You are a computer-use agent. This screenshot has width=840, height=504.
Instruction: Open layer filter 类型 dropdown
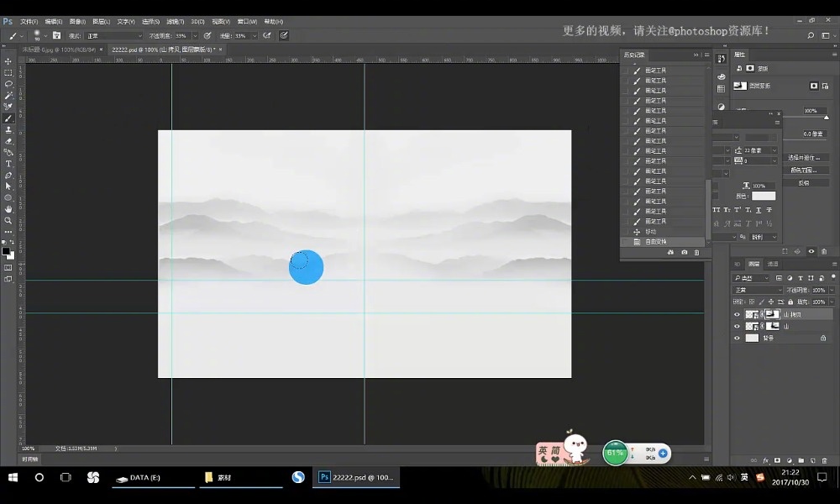751,278
